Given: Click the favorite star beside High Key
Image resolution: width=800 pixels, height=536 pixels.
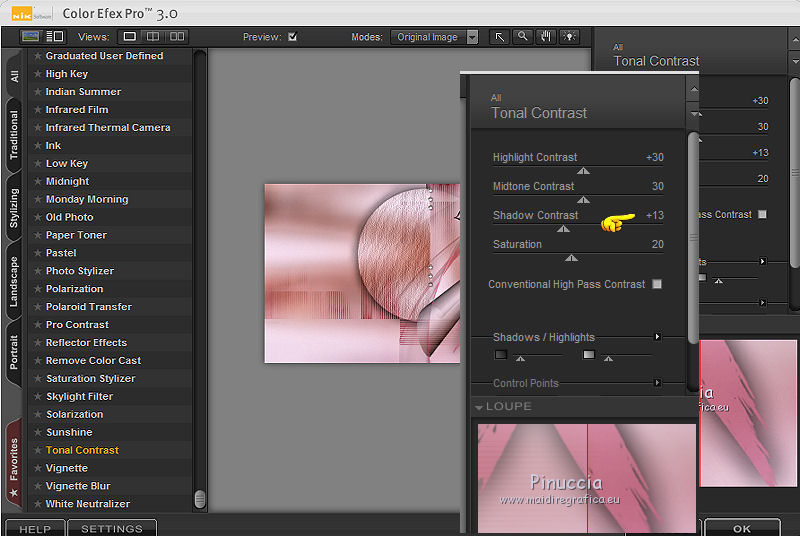Looking at the screenshot, I should (x=37, y=73).
